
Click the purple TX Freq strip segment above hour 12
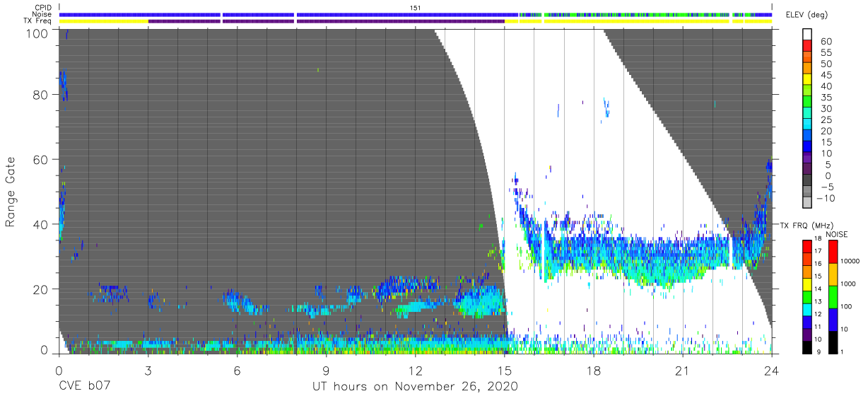(401, 21)
